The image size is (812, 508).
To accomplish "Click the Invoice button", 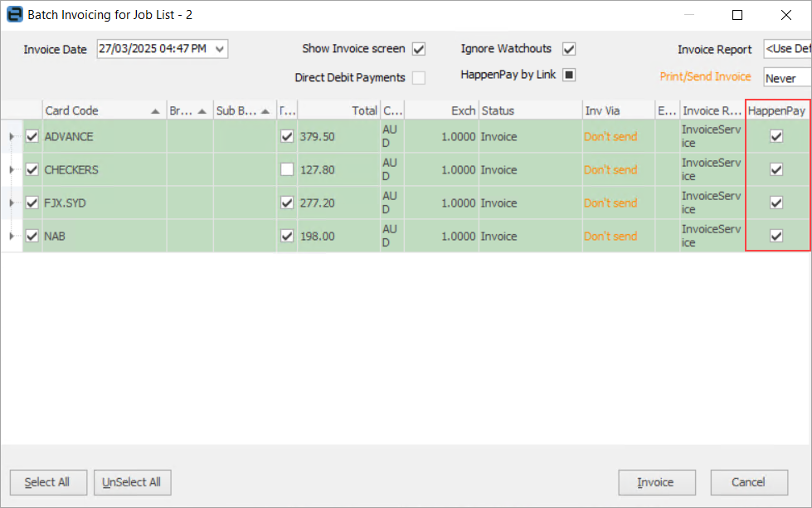I will point(655,482).
